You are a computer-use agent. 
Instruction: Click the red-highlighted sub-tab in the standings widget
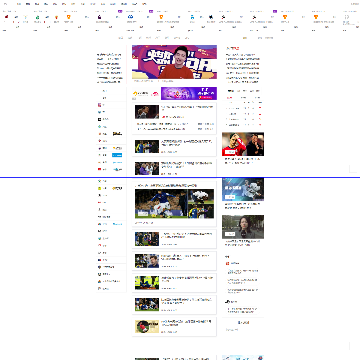(x=229, y=98)
